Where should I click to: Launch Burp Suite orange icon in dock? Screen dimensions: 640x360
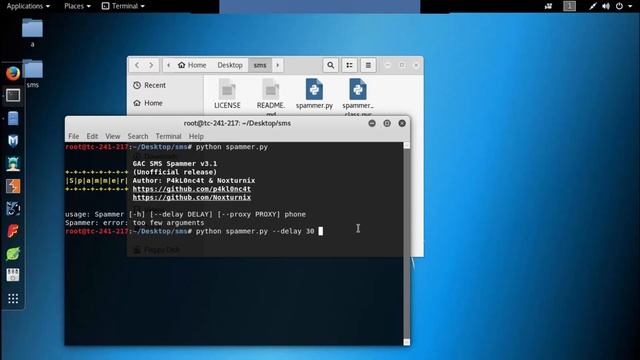click(x=13, y=186)
